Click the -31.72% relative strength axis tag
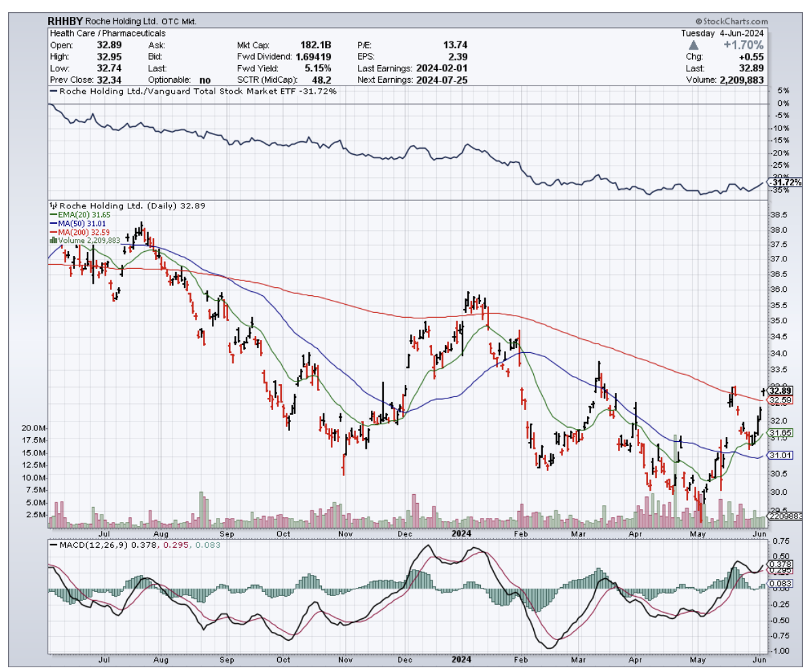Screen dimensions: 811x672 pos(785,182)
